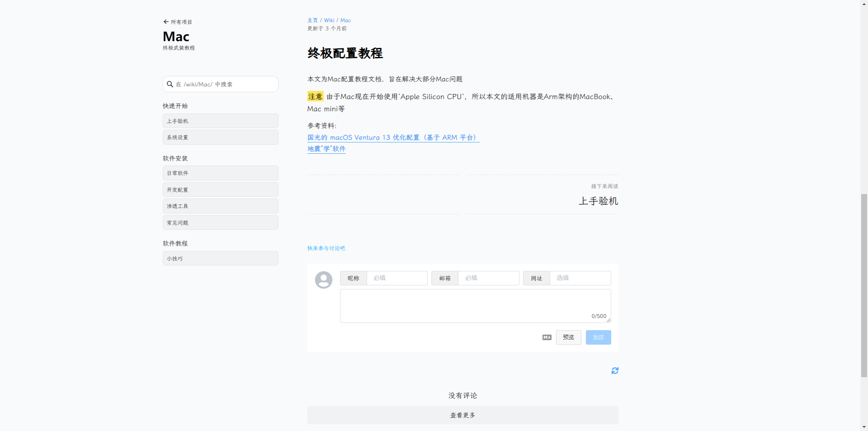Click the back arrow to 所有项目
This screenshot has width=868, height=431.
[166, 22]
